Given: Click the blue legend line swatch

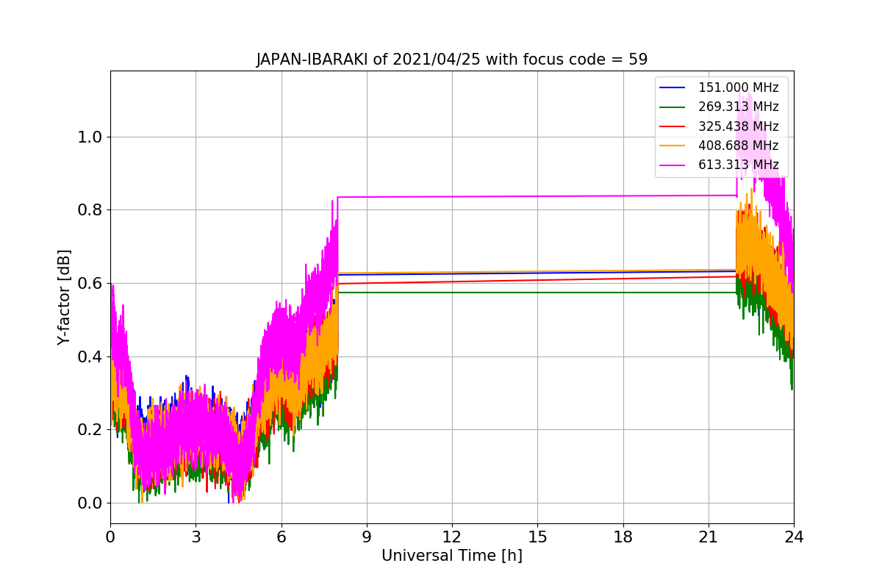Looking at the screenshot, I should [673, 87].
